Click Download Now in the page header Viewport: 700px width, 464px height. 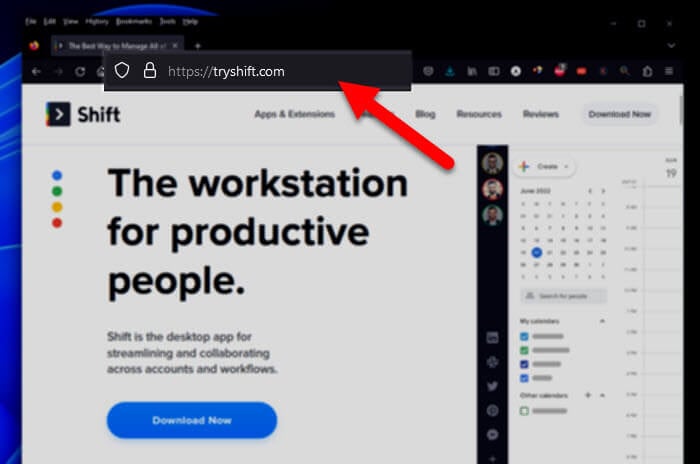click(x=620, y=114)
